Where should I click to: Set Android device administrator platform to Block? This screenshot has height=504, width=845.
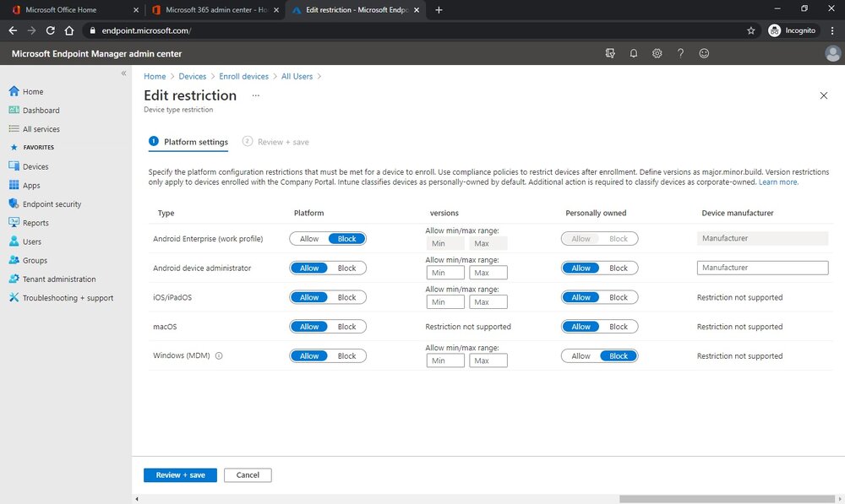point(347,268)
